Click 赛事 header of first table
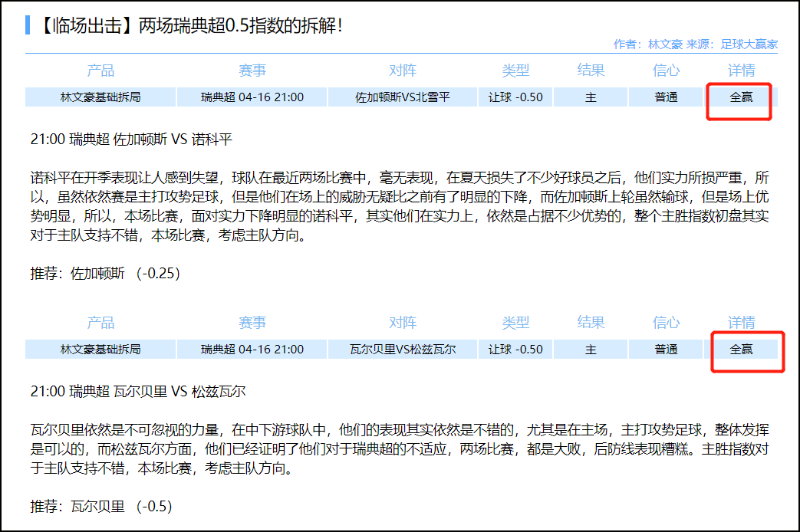This screenshot has width=800, height=532. tap(252, 70)
